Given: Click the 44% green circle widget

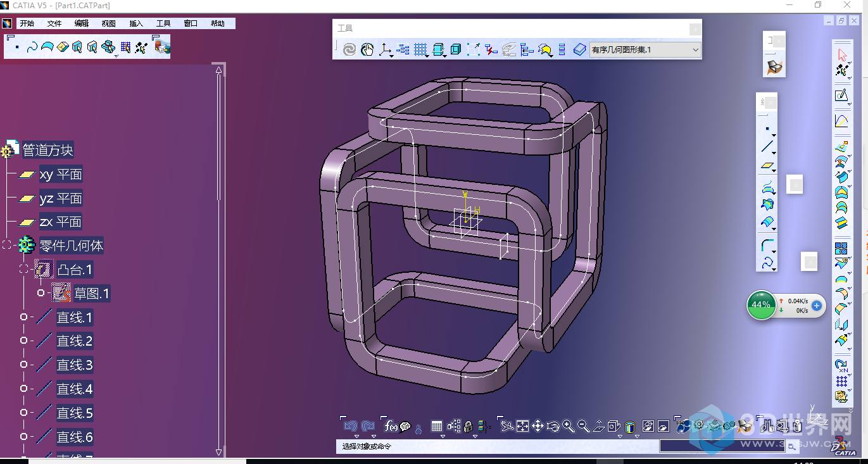Looking at the screenshot, I should tap(761, 304).
